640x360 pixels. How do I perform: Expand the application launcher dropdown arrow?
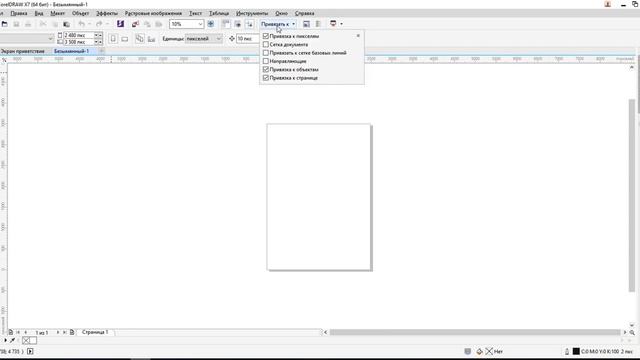click(x=341, y=24)
